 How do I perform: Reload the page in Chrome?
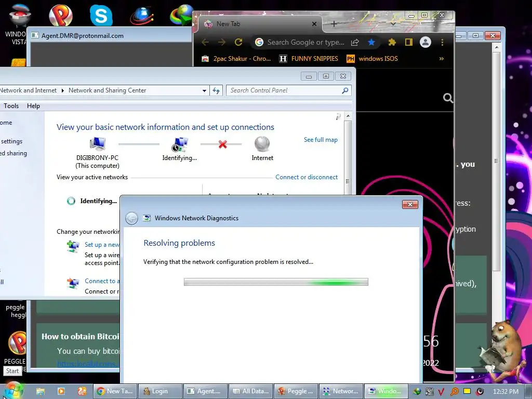[238, 42]
